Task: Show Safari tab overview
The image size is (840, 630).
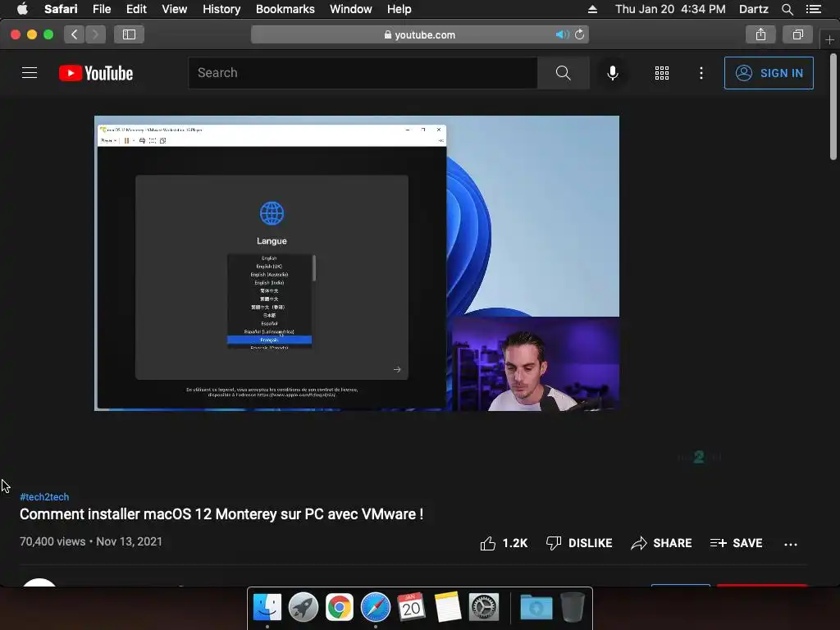Action: 797,34
